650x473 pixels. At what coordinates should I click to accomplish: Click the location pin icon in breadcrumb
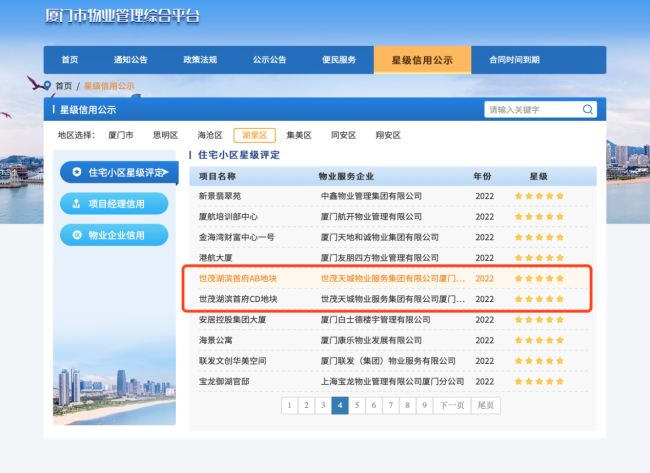(x=47, y=85)
